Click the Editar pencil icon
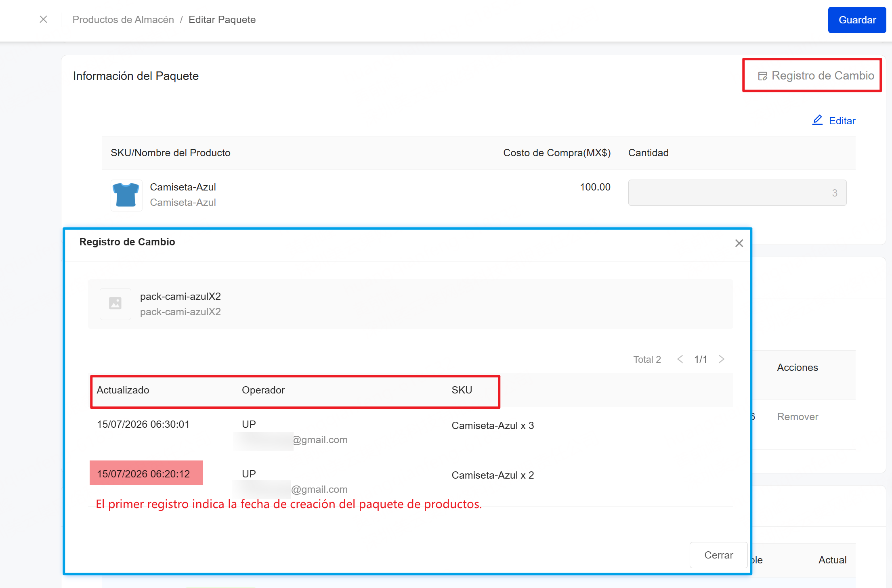The width and height of the screenshot is (892, 588). point(817,120)
